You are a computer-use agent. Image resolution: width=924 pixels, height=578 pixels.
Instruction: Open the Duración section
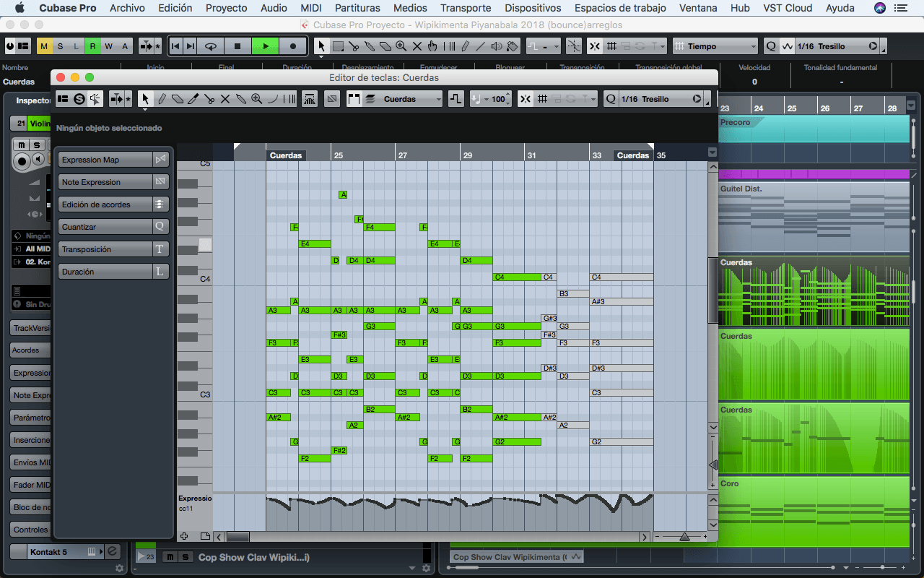click(113, 272)
